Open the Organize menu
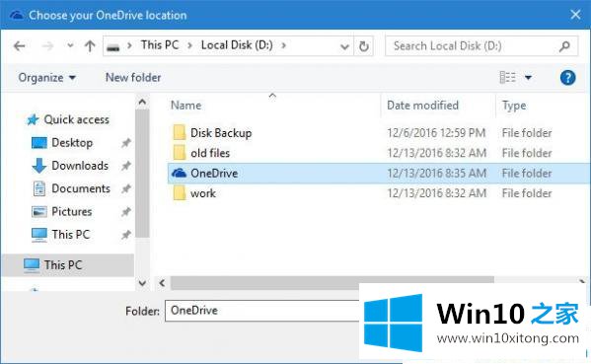 pyautogui.click(x=46, y=78)
